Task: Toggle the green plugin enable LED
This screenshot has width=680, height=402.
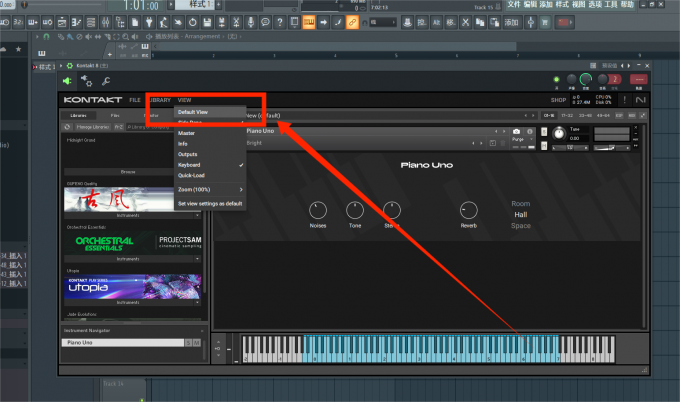Action: coord(556,79)
